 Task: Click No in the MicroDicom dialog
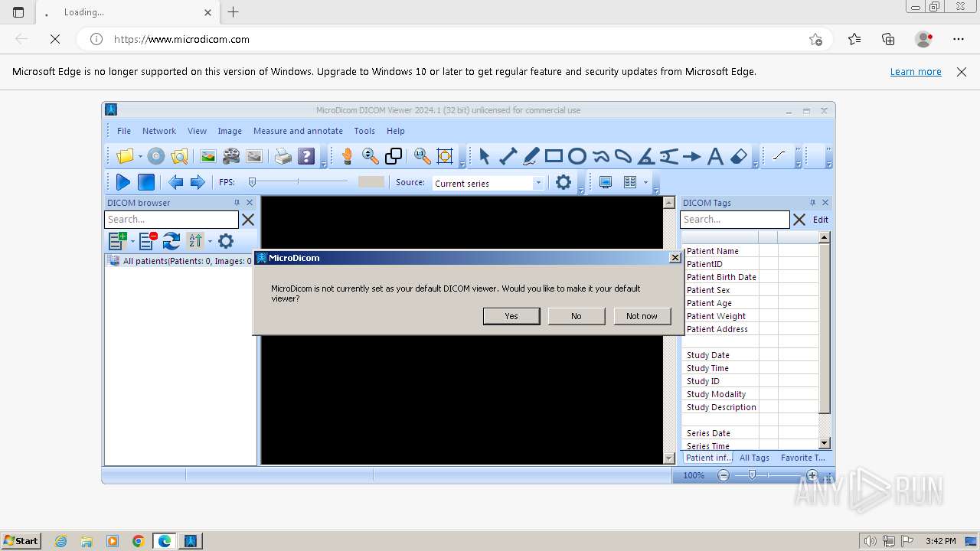[577, 316]
